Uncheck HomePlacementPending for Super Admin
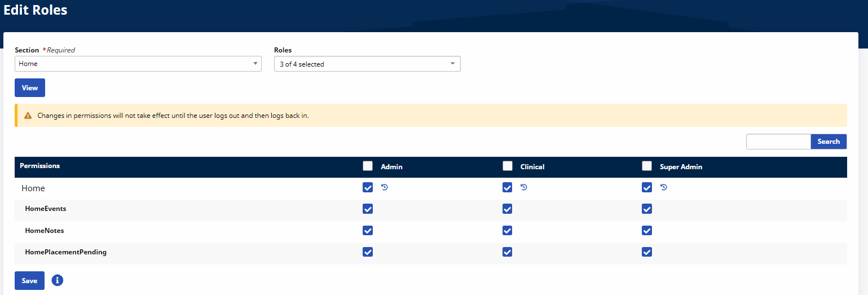This screenshot has height=295, width=868. coord(647,252)
